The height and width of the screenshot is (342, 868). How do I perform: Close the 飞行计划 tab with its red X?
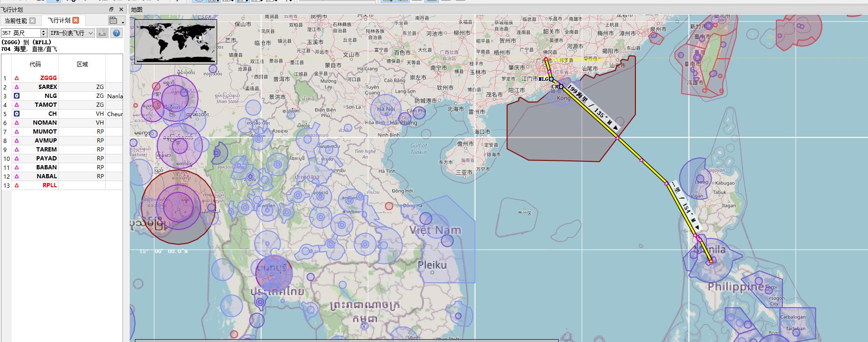click(x=76, y=20)
